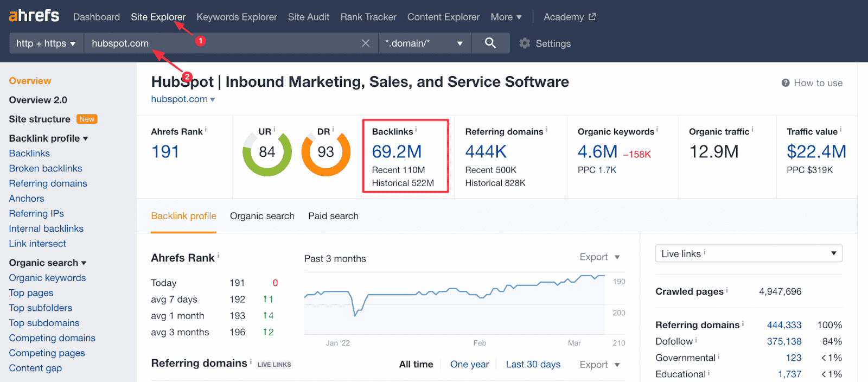Screen dimensions: 868x382
Task: Open Dashboard in the top menu
Action: click(x=97, y=17)
